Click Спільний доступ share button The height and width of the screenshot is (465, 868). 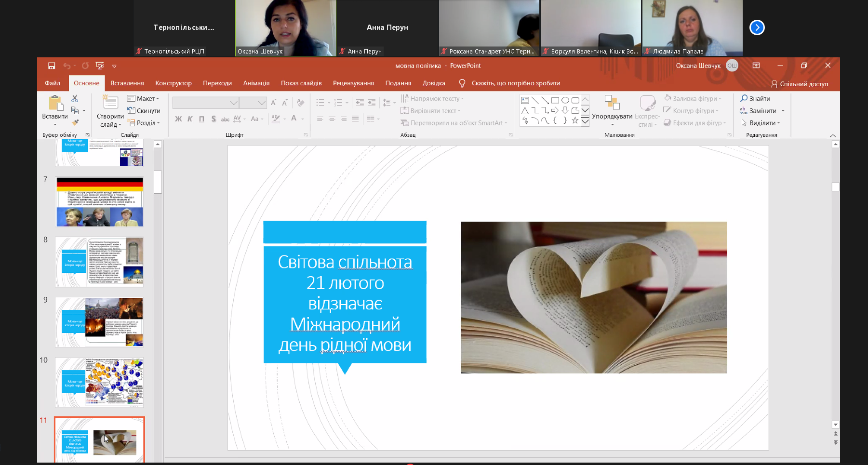(x=800, y=84)
